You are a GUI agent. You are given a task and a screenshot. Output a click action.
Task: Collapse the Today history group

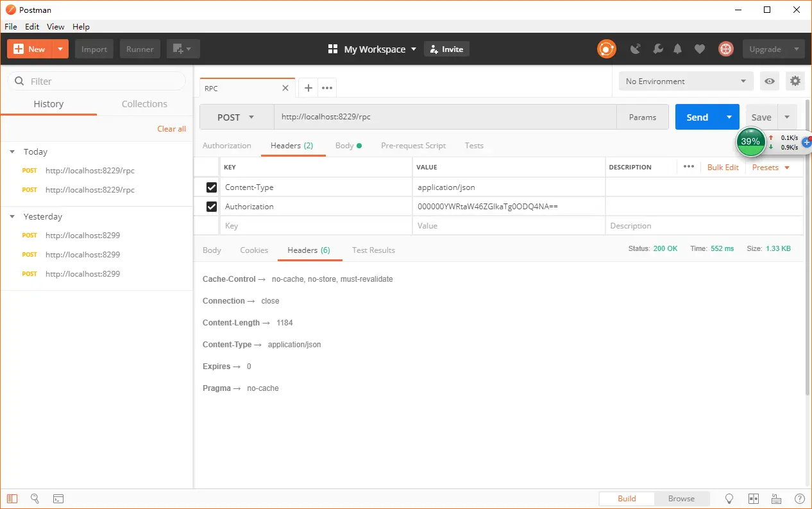coord(12,151)
